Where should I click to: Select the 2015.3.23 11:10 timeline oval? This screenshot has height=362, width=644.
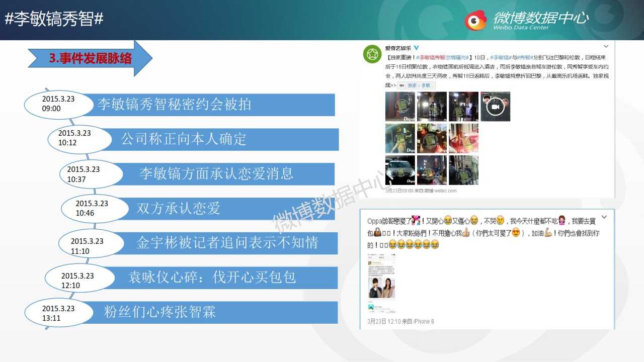[91, 243]
